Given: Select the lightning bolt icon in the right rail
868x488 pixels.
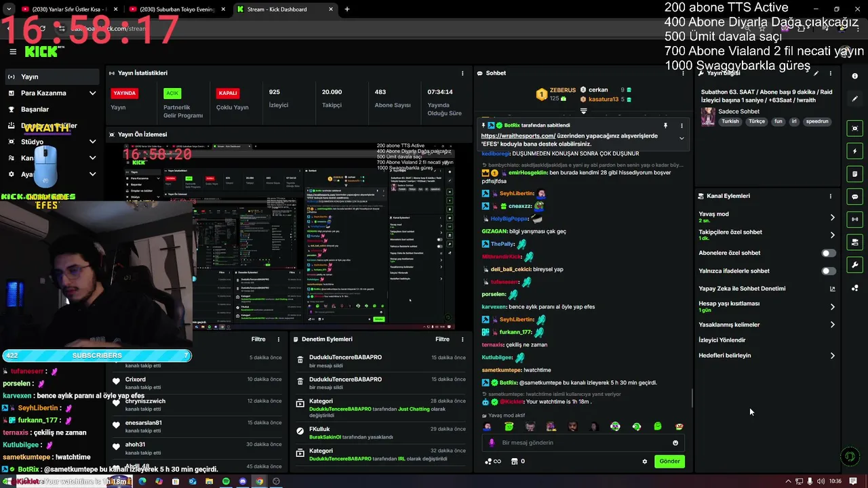Looking at the screenshot, I should 854,151.
